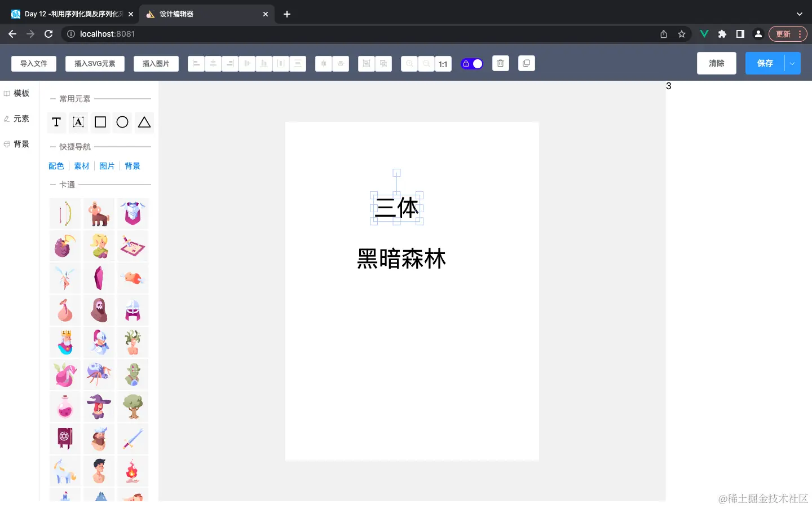Click the zoom in toolbar icon
Screen dimensions: 812x508
click(x=409, y=63)
